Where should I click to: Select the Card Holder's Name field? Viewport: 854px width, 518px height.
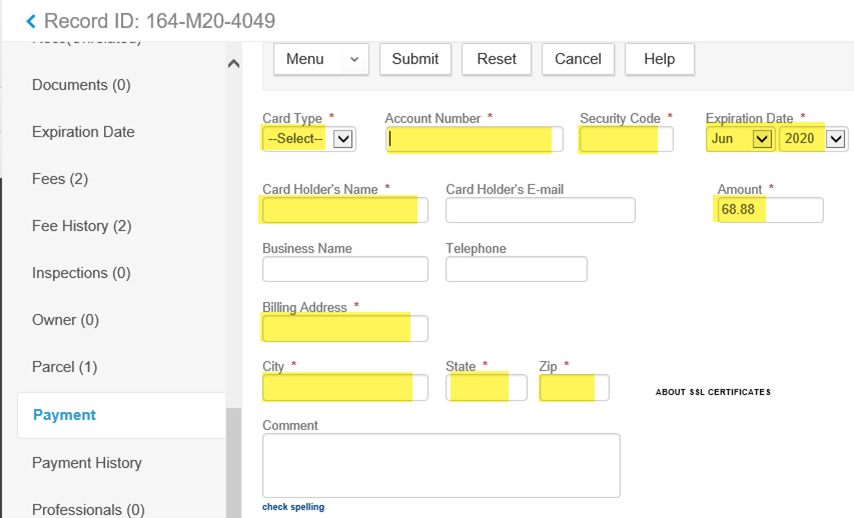click(344, 210)
